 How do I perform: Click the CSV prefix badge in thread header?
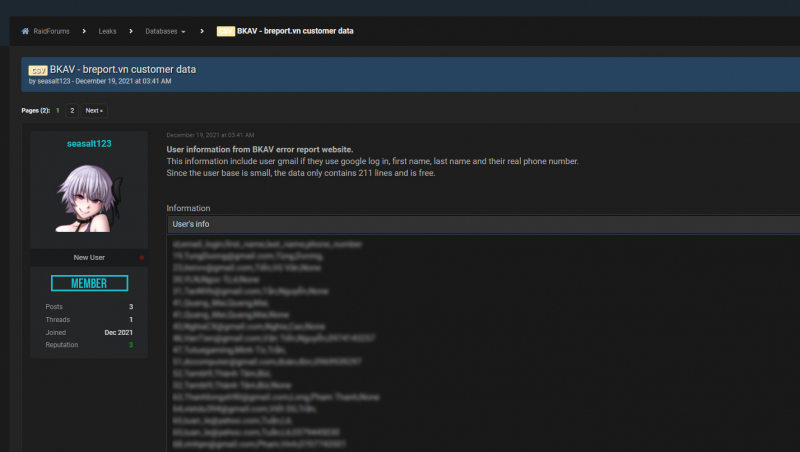coord(38,70)
